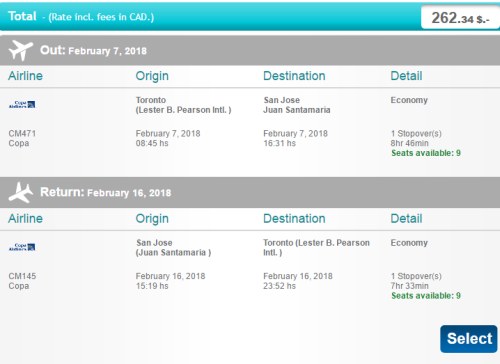This screenshot has width=500, height=364.
Task: Click the return landing airplane icon
Action: pos(21,192)
